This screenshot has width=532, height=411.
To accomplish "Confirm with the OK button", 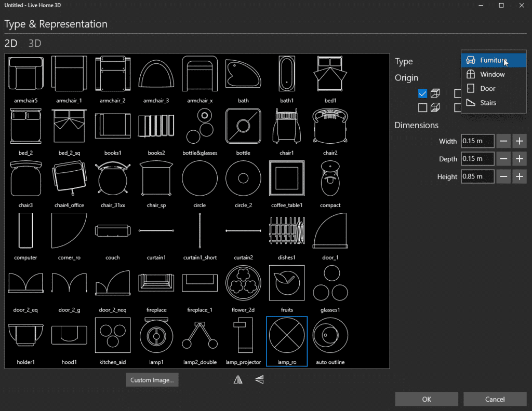I will click(x=427, y=399).
